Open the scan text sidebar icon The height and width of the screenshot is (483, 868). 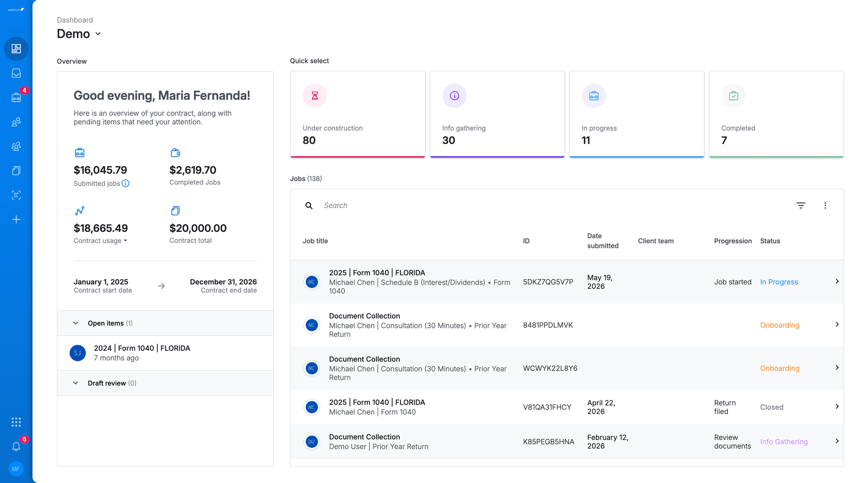[16, 195]
